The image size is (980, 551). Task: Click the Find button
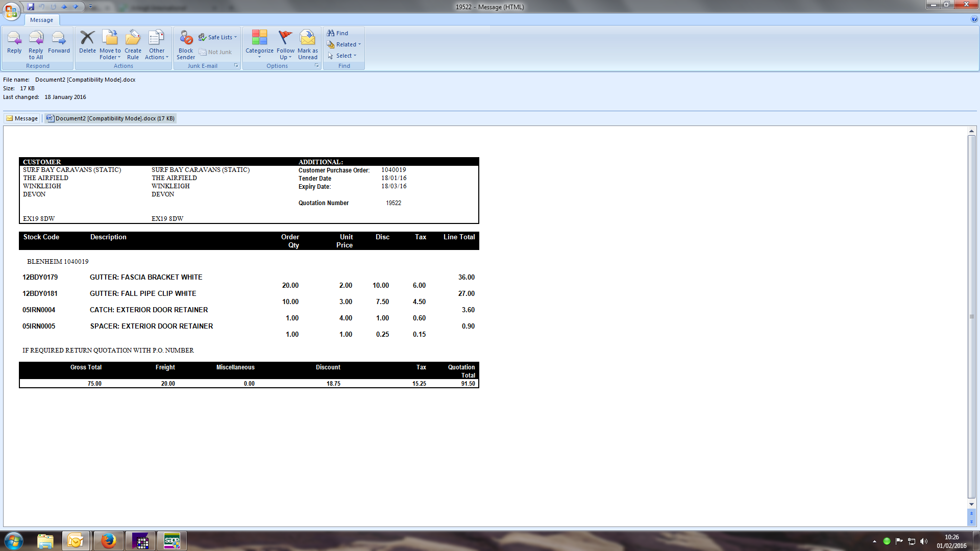click(x=337, y=33)
